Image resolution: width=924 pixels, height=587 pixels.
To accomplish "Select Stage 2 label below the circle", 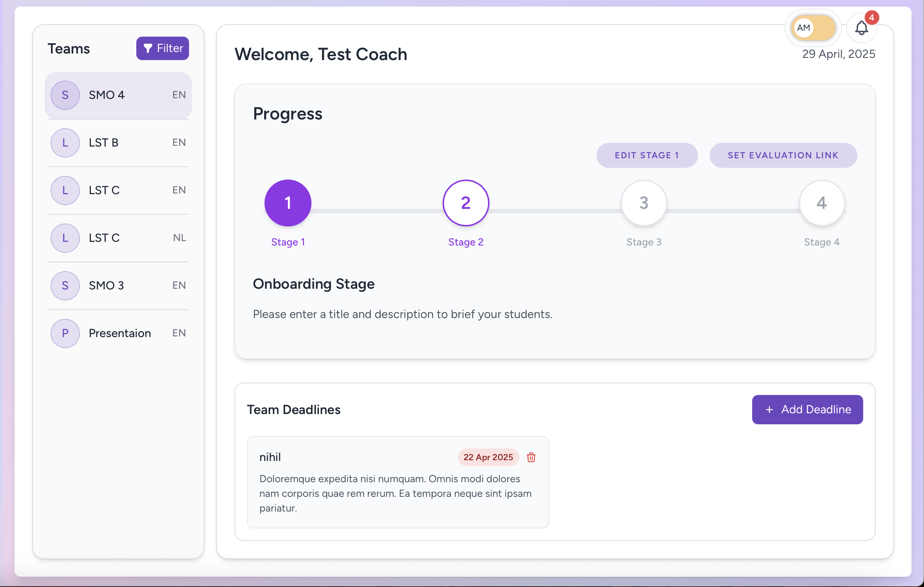I will (465, 242).
